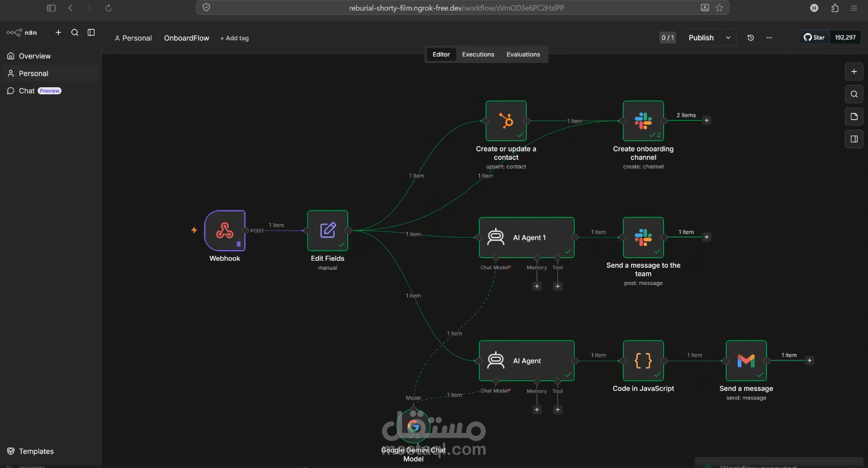Collapse the n8n sidebar panel
The width and height of the screenshot is (868, 468).
pyautogui.click(x=91, y=32)
